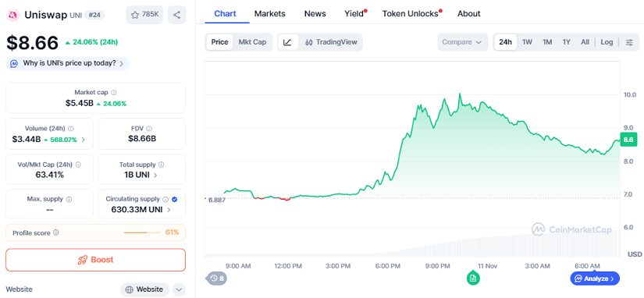Viewport: 644px width, 298px height.
Task: Select the Price chart toggle
Action: click(219, 42)
